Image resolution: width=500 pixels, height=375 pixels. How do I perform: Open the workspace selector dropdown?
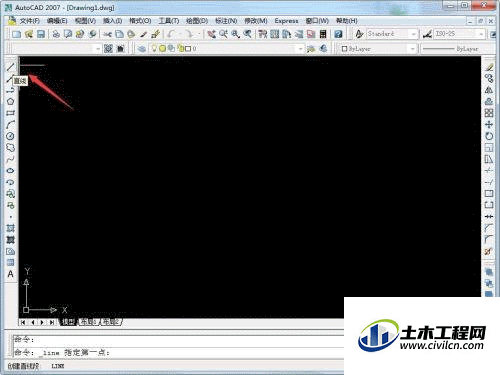(56, 49)
